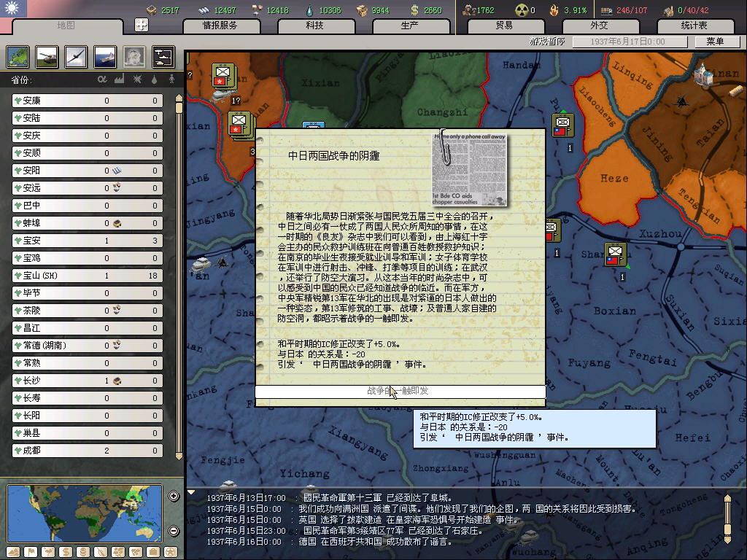
Task: Click the manpower icon showing 1762
Action: pyautogui.click(x=469, y=10)
